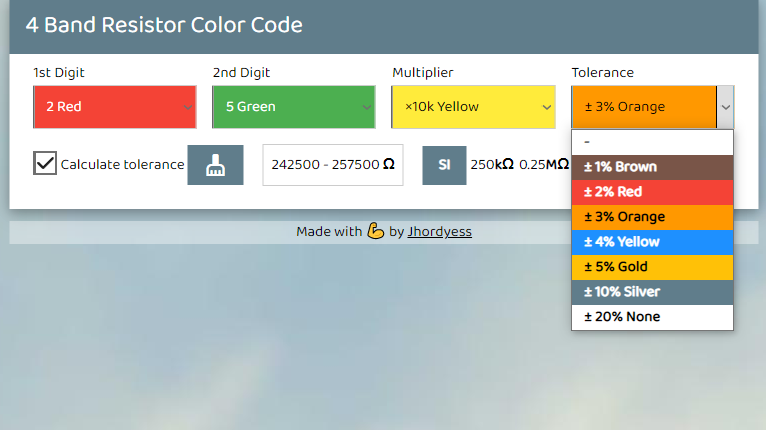Click the resistance range 242500 - 257500 field
766x430 pixels.
coord(333,165)
